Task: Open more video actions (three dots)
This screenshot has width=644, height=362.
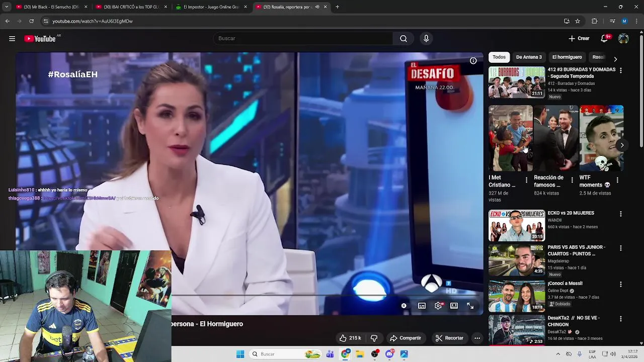Action: pos(477,338)
